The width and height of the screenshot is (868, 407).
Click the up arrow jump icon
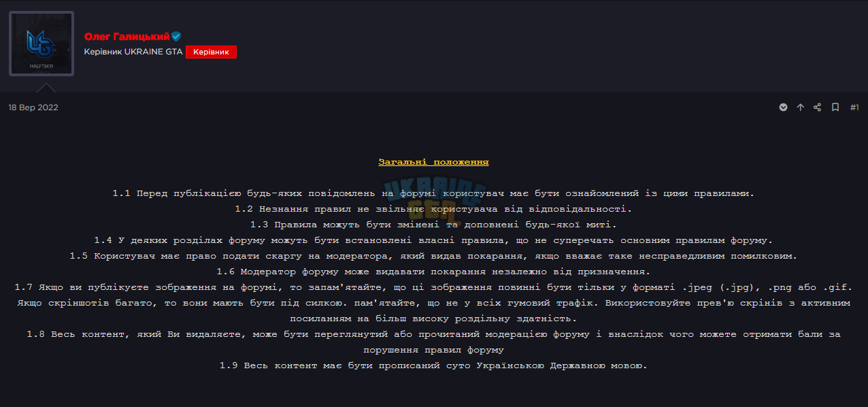(x=801, y=108)
